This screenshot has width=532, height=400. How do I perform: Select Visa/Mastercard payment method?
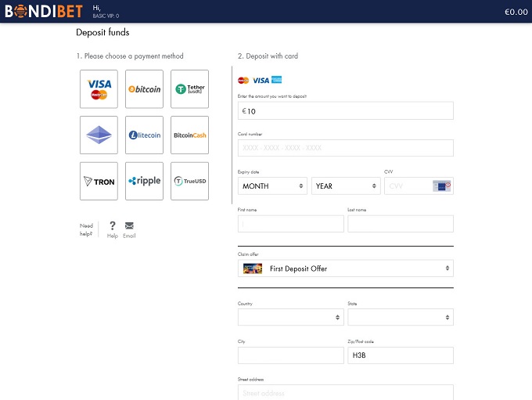point(99,89)
